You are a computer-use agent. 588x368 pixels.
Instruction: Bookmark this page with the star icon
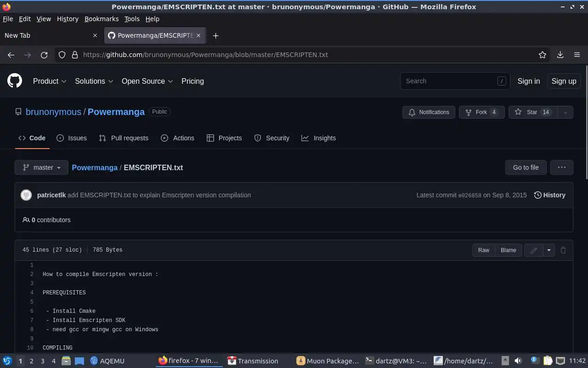(543, 55)
